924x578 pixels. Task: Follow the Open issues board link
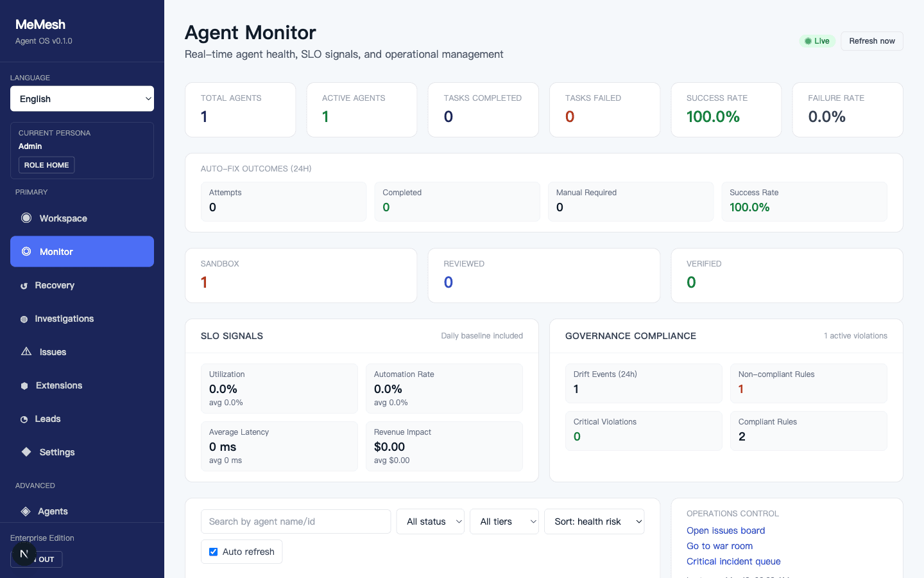point(726,530)
